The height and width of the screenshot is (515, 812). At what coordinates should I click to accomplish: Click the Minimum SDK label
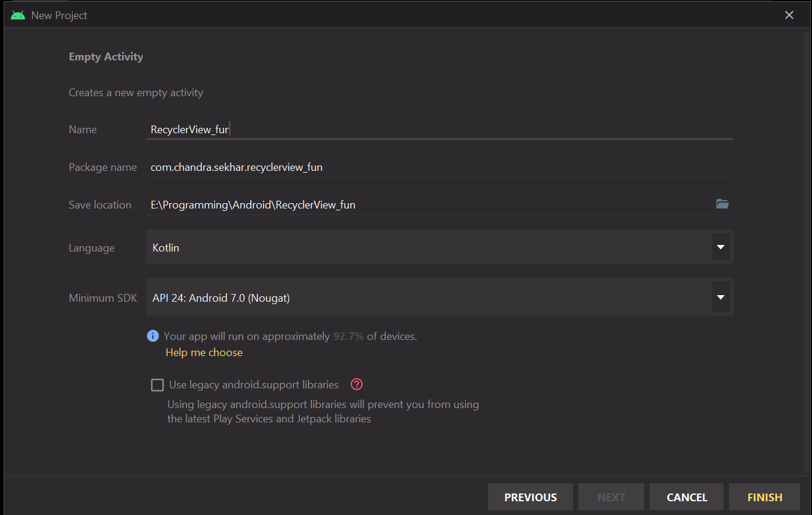click(x=103, y=298)
